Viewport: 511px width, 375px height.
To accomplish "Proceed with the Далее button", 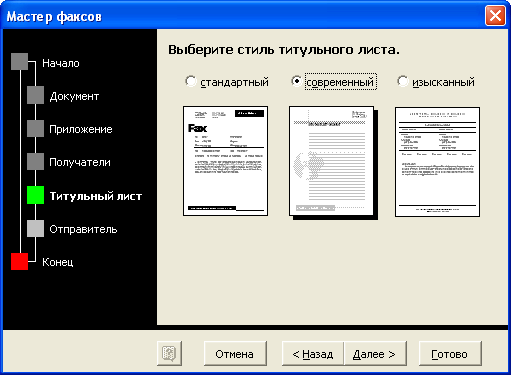I will pos(375,353).
